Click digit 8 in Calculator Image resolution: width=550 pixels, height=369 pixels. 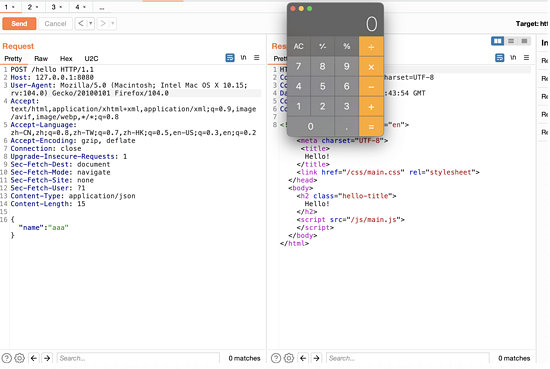point(322,67)
